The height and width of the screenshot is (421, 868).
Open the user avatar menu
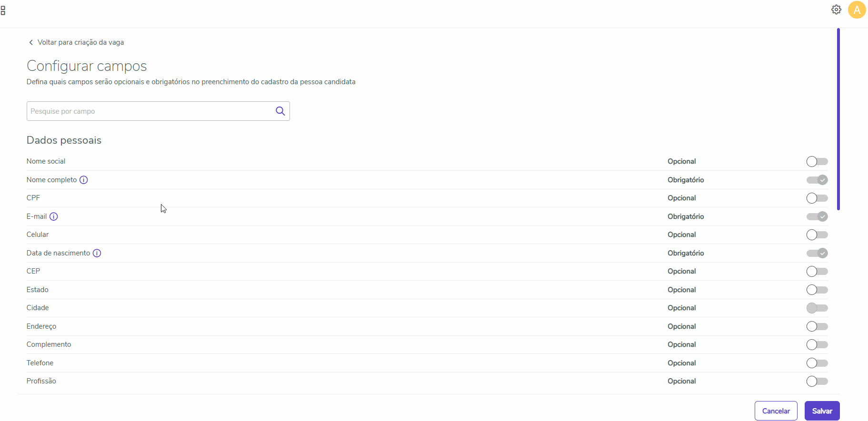point(857,10)
